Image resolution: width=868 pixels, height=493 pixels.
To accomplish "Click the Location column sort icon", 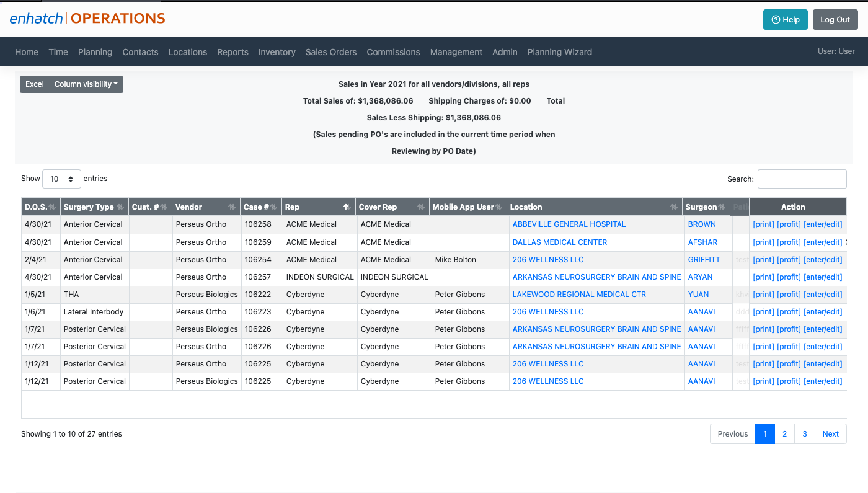I will point(673,207).
